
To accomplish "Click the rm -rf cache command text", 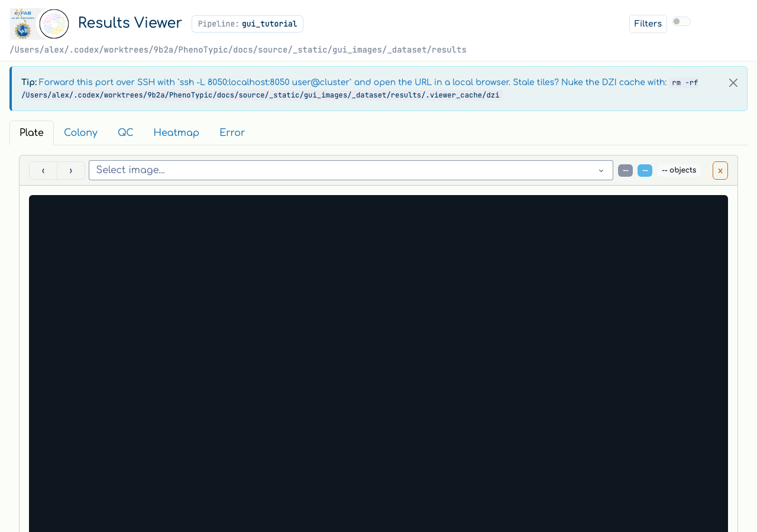I will [360, 89].
